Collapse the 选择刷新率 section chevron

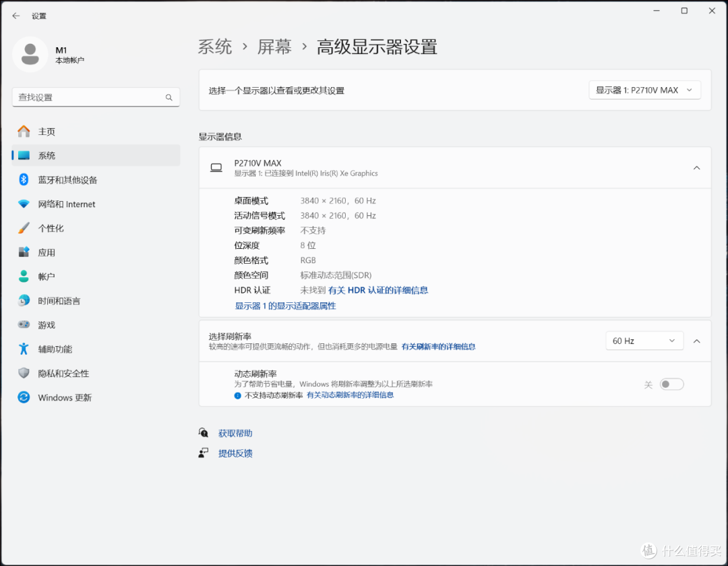(696, 341)
